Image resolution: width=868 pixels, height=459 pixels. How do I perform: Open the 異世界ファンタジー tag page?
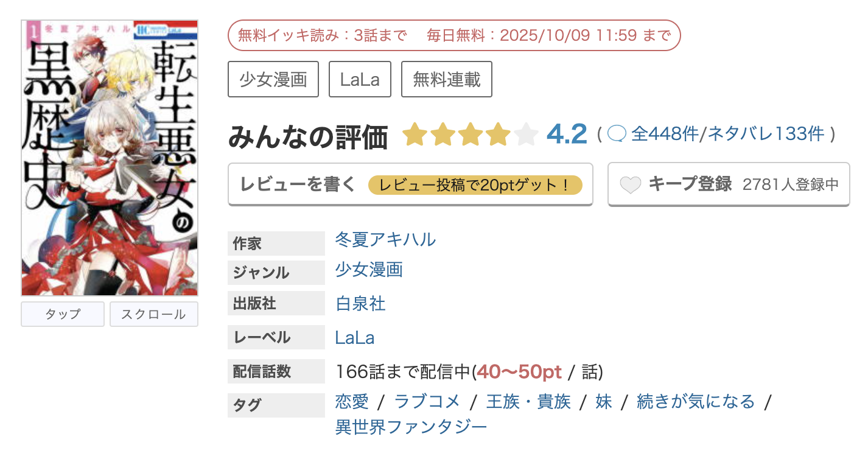[x=411, y=427]
